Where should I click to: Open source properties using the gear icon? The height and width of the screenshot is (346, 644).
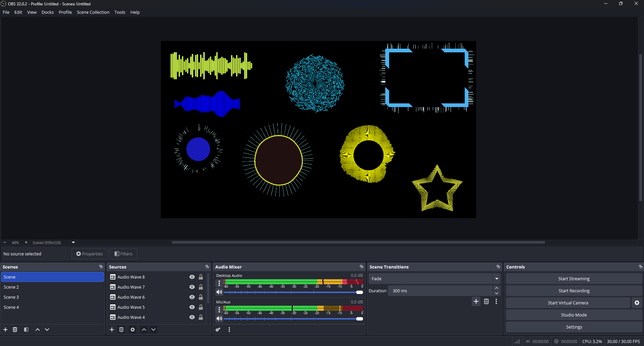(132, 330)
